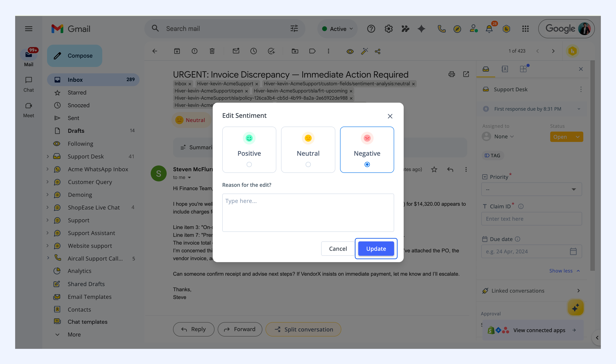Viewport: 616px width, 364px height.
Task: Open Gmail settings gear icon
Action: [x=388, y=29]
